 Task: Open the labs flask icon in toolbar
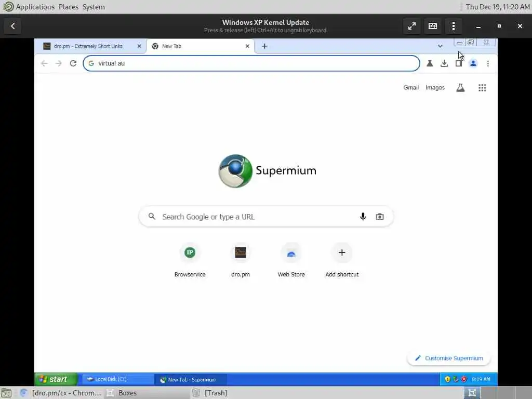click(430, 63)
